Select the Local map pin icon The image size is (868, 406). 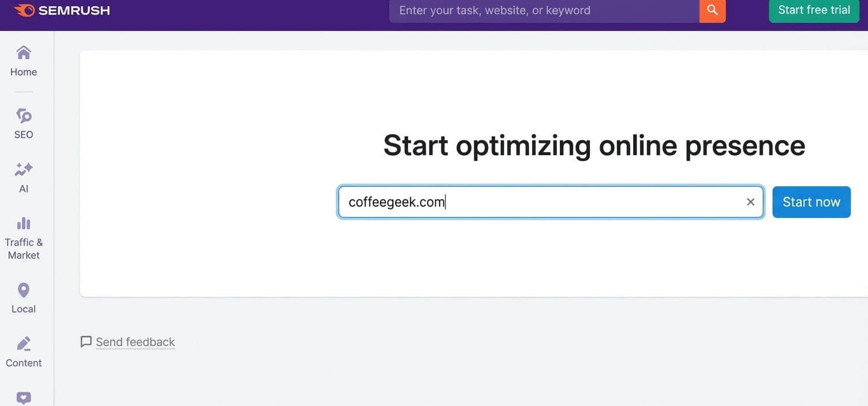tap(24, 290)
